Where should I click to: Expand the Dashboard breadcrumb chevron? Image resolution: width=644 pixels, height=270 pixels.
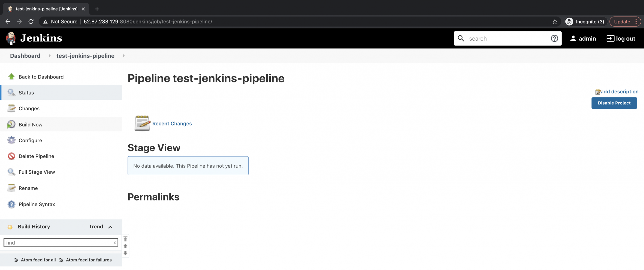click(x=50, y=56)
